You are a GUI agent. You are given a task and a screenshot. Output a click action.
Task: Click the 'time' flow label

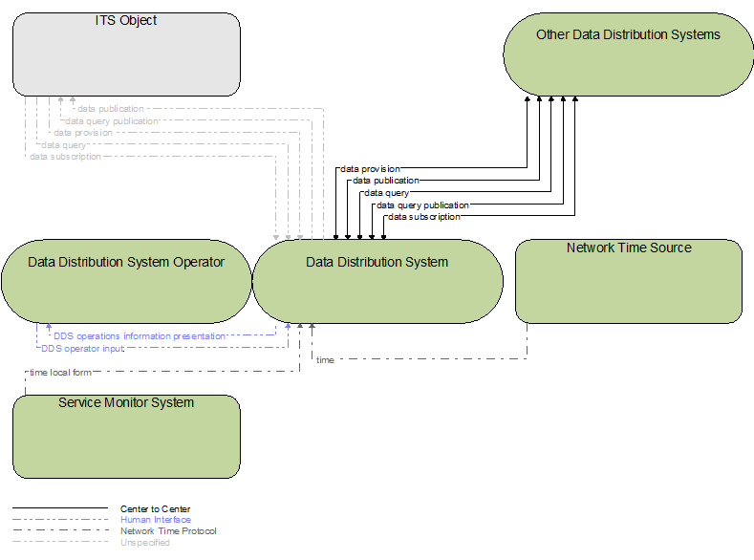coord(325,360)
